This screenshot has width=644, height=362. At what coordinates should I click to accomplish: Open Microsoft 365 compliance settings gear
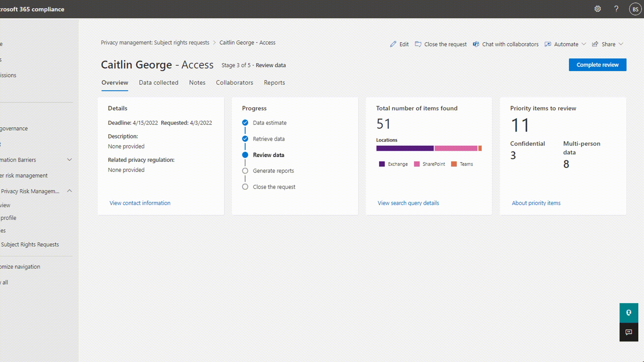(598, 9)
